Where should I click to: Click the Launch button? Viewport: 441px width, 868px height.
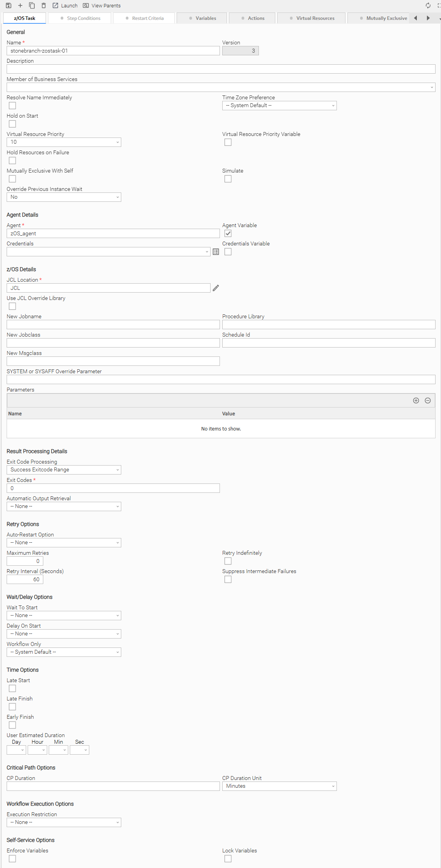(65, 5)
